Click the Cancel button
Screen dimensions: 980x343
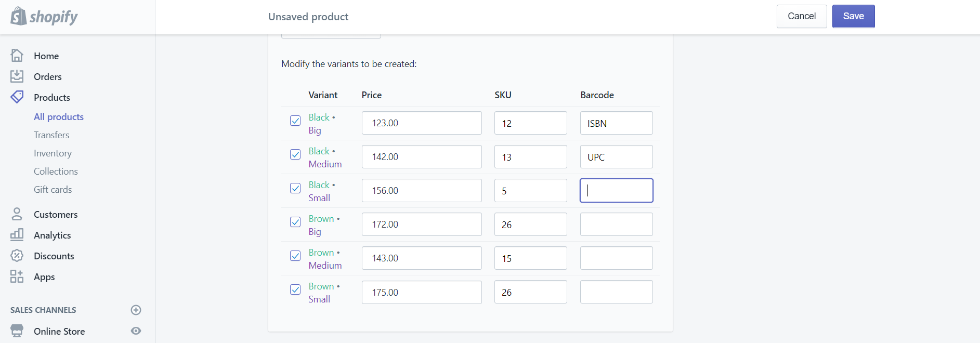[x=802, y=16]
